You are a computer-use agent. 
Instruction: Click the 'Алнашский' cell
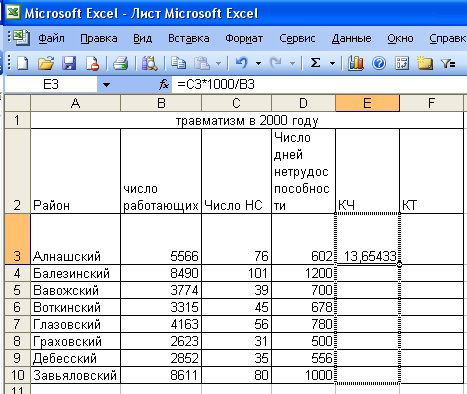pos(75,239)
